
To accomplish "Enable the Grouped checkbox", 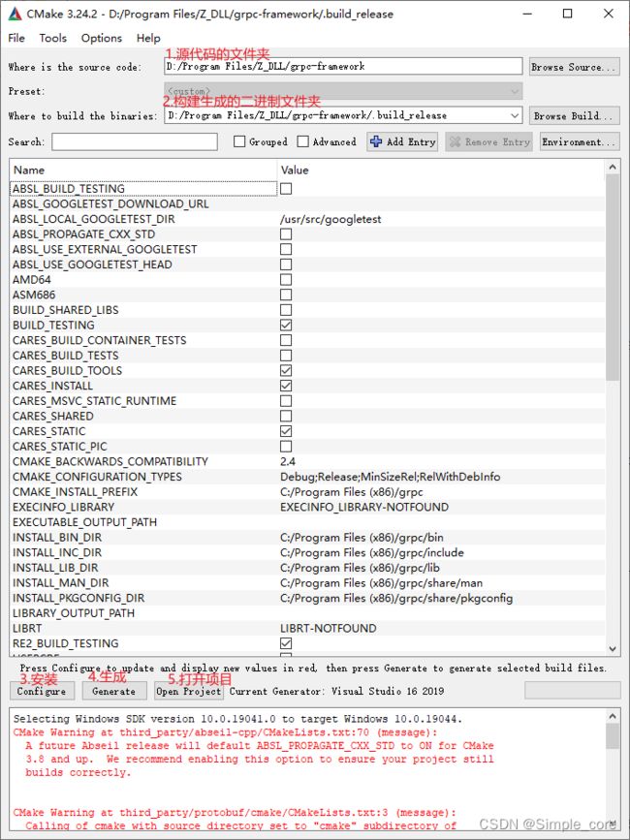I will 239,141.
